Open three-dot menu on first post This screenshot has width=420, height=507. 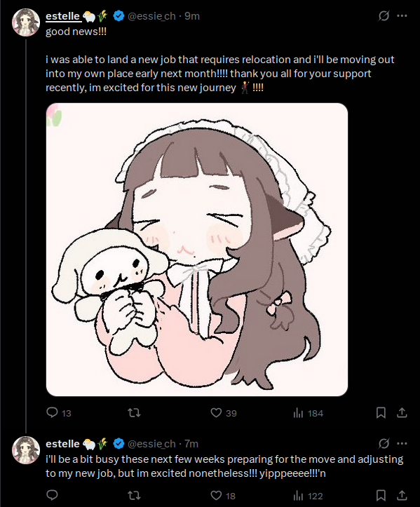coord(402,15)
